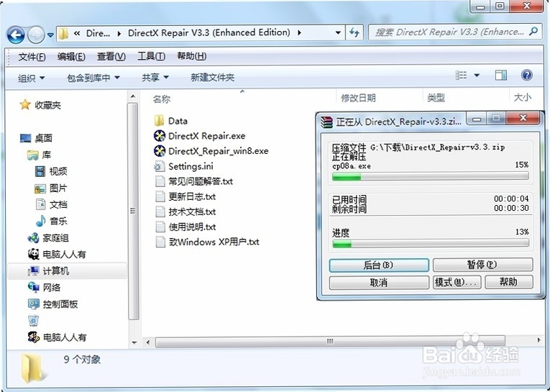This screenshot has height=392, width=550.
Task: Open the recent locations dropdown arrow
Action: [50, 35]
